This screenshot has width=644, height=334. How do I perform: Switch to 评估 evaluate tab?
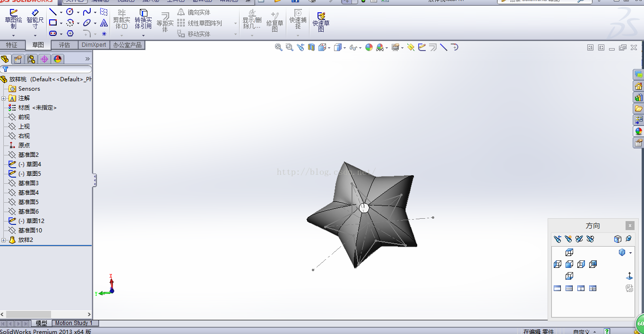tap(65, 45)
